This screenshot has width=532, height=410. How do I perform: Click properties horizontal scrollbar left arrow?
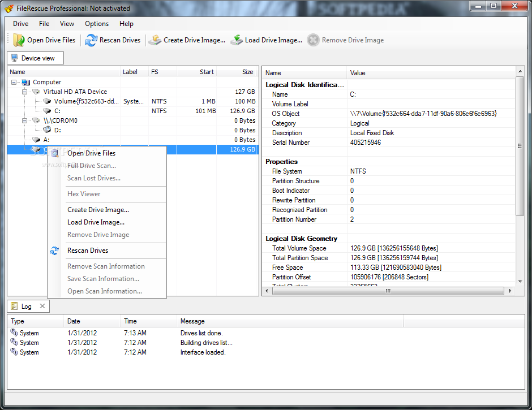click(267, 291)
